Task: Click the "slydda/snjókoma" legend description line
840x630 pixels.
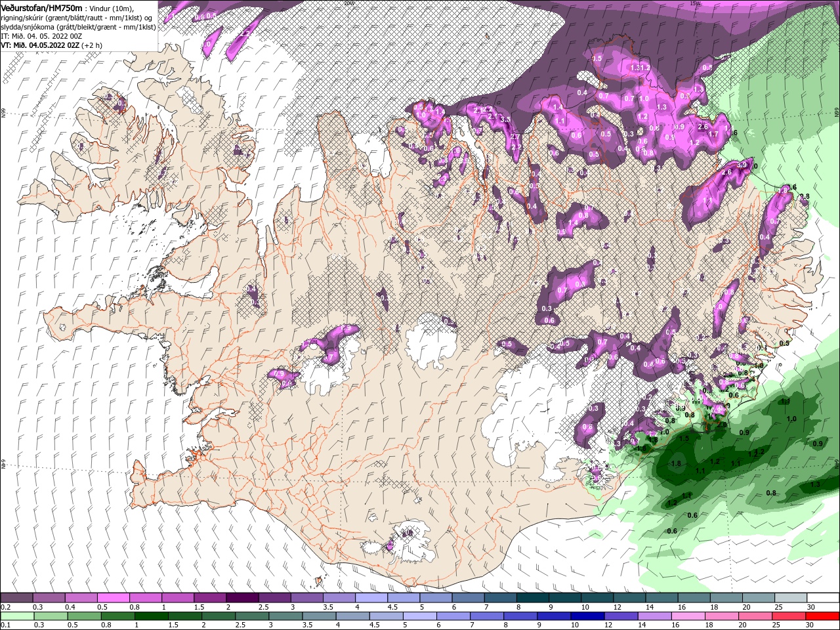Action: click(x=78, y=28)
